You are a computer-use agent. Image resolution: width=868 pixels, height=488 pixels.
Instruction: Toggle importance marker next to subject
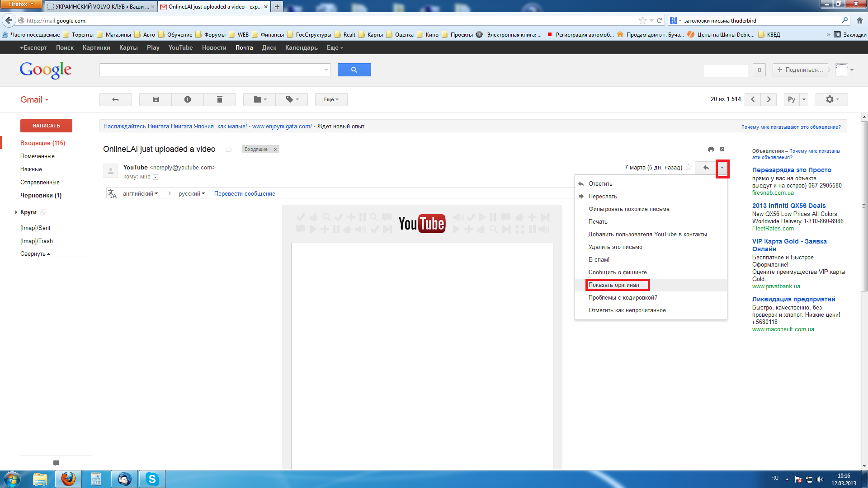(229, 150)
